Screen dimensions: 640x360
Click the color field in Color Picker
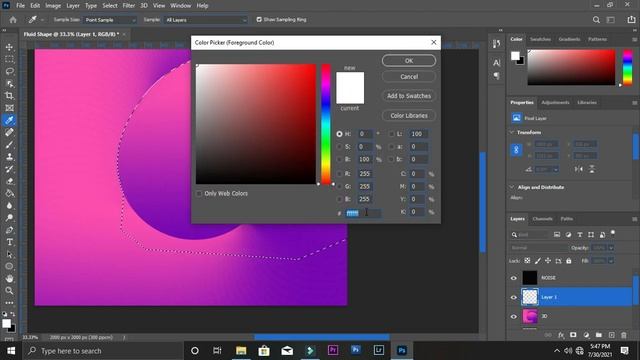coord(256,124)
